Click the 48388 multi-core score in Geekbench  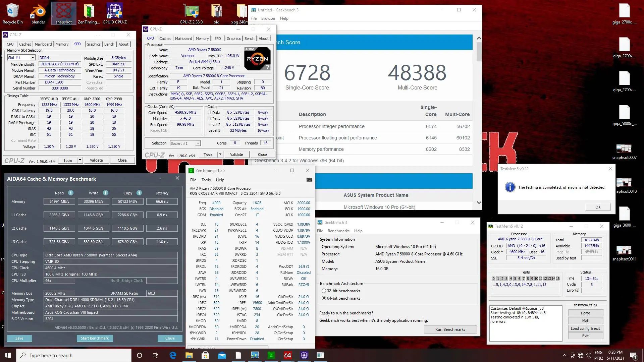click(x=417, y=73)
